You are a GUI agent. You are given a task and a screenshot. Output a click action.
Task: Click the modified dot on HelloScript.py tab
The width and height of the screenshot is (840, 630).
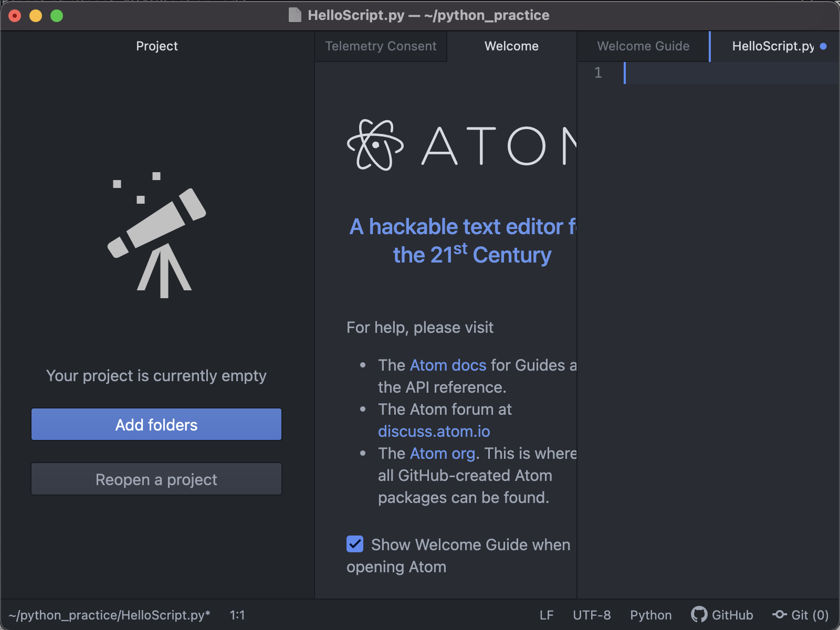pyautogui.click(x=823, y=46)
